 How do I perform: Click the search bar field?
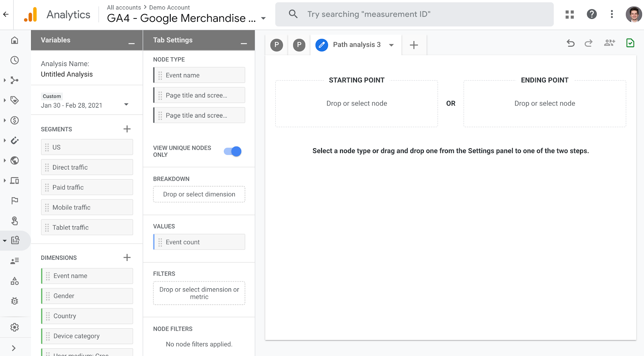(415, 14)
